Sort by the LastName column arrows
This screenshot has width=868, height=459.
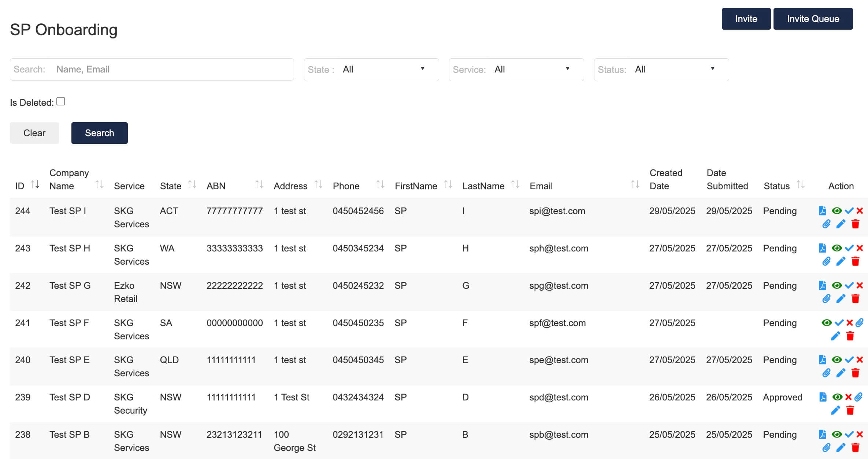(x=515, y=184)
